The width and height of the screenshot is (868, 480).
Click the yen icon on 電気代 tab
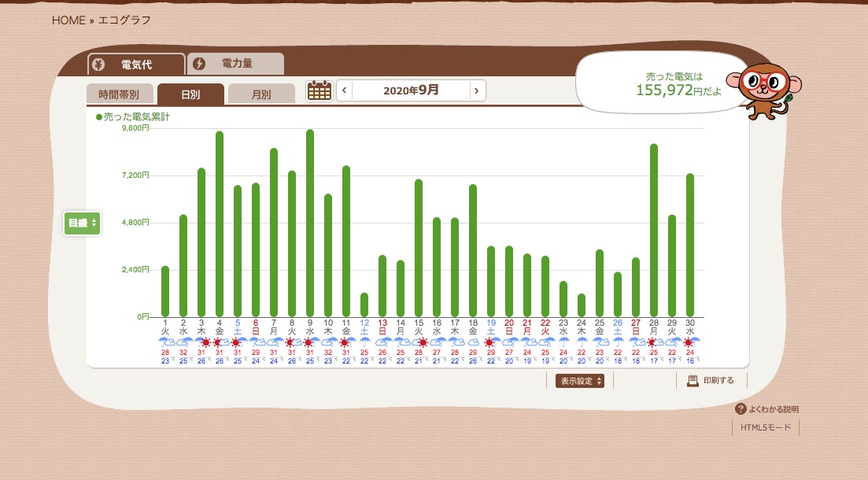(98, 65)
